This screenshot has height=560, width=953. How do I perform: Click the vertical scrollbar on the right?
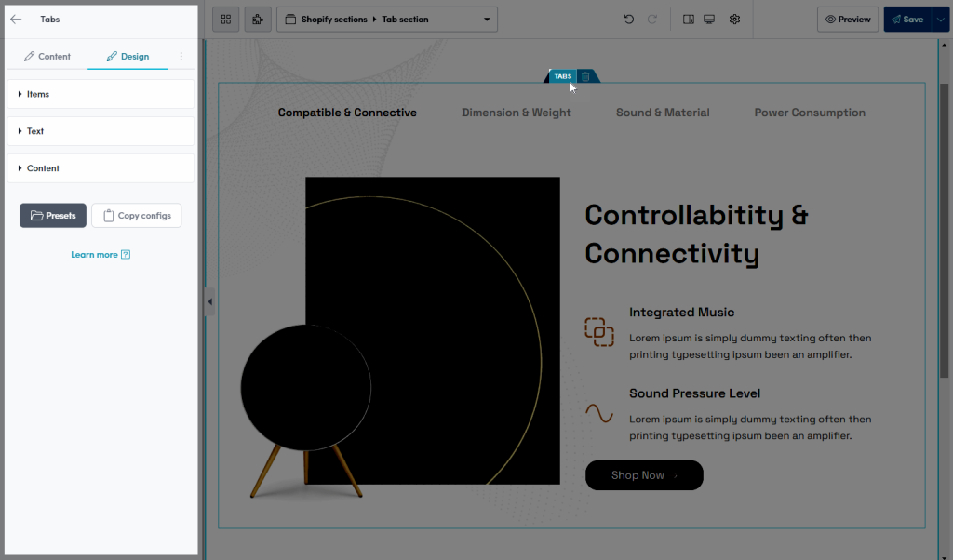coord(944,231)
